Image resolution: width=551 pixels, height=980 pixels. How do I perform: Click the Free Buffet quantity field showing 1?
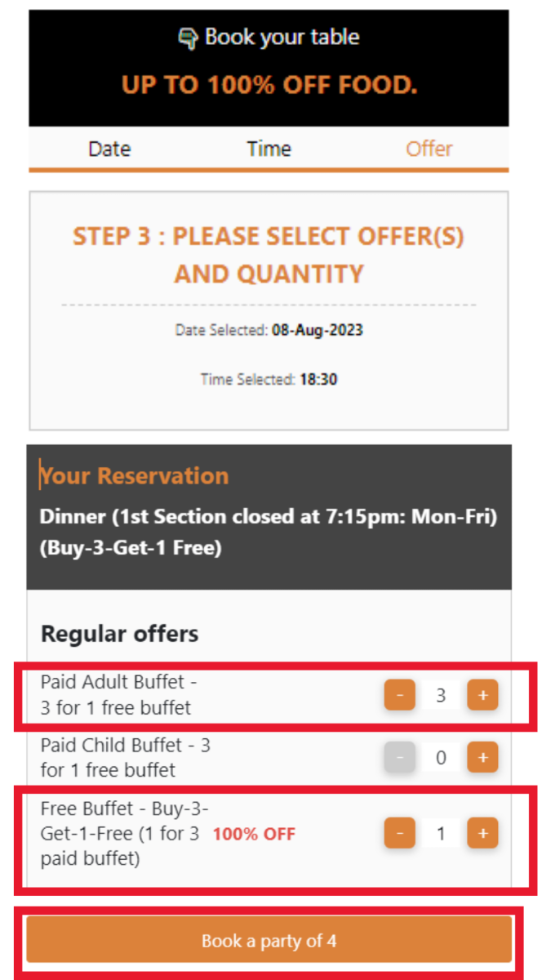coord(441,833)
